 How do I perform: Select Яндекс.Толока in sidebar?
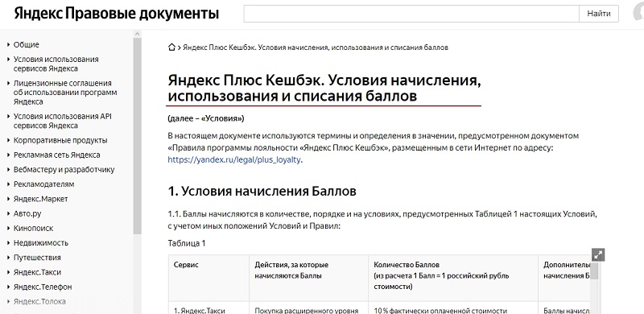39,301
